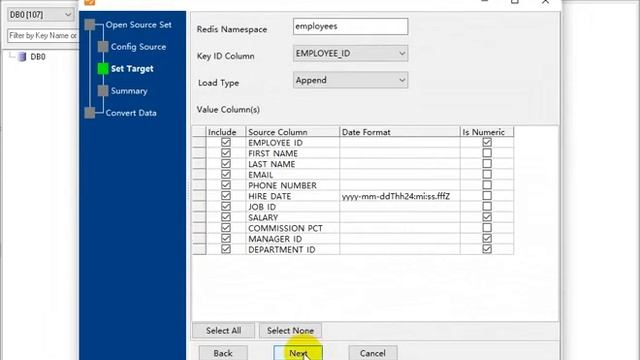Click the Select None button
Viewport: 640px width, 360px height.
coord(290,331)
